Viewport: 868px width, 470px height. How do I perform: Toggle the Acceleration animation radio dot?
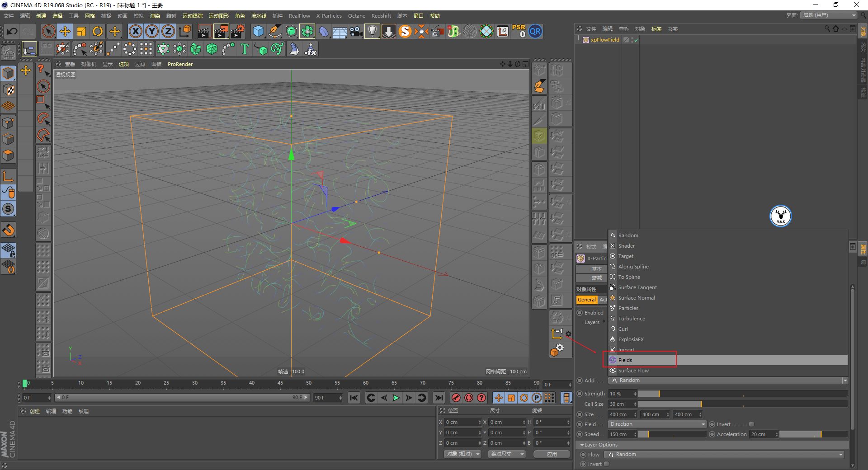(x=712, y=434)
